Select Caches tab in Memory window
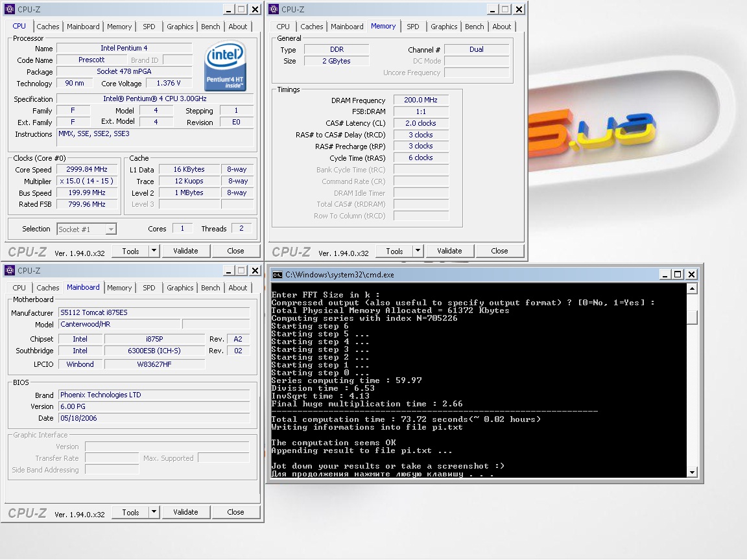The width and height of the screenshot is (747, 560). tap(311, 27)
